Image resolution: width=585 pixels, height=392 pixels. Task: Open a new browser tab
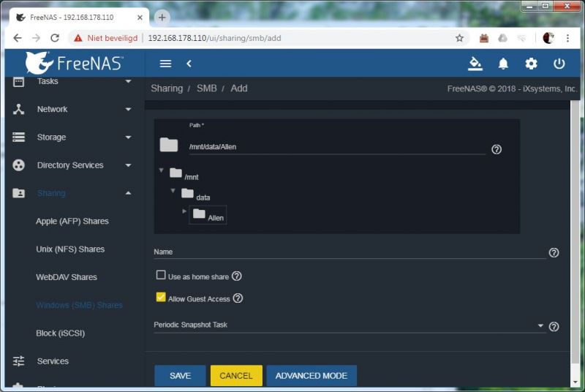(x=162, y=17)
